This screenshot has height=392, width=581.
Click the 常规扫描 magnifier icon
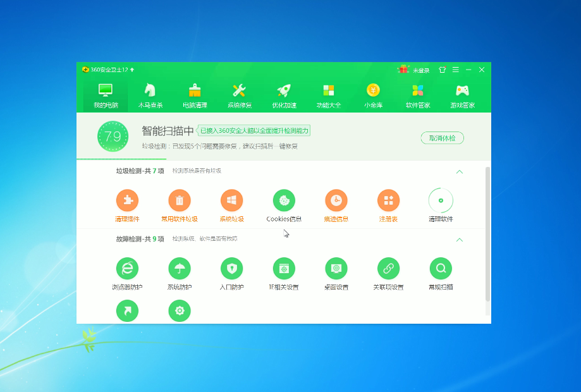(441, 268)
